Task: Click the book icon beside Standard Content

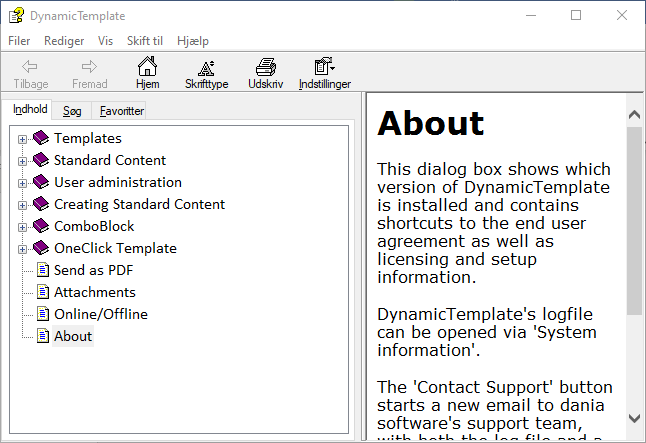Action: (41, 159)
